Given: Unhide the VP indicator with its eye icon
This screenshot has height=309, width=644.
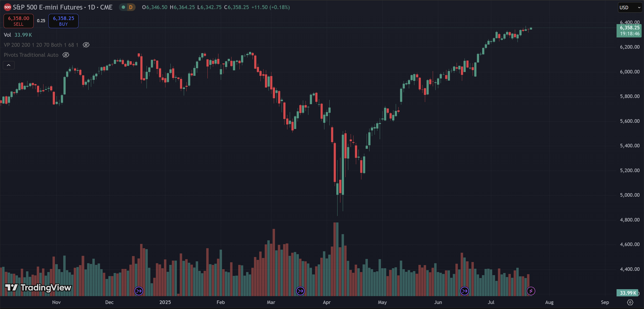Looking at the screenshot, I should (x=86, y=45).
